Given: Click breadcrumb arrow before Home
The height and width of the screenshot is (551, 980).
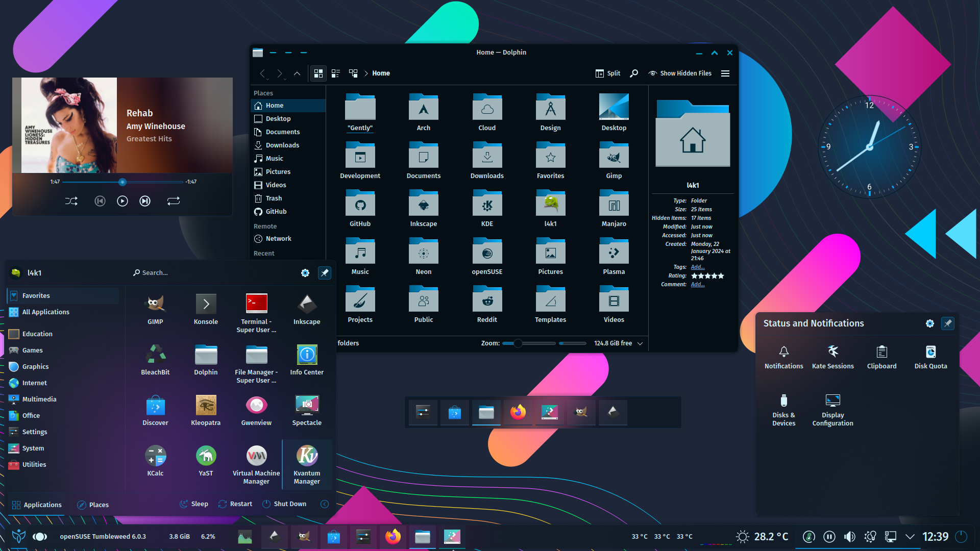Looking at the screenshot, I should 366,73.
